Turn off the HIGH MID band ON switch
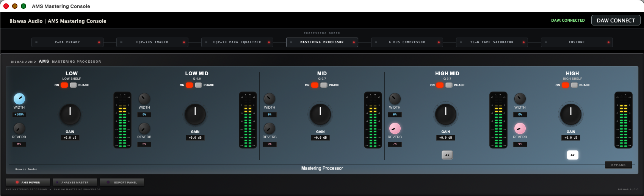The width and height of the screenshot is (644, 196). pos(440,85)
